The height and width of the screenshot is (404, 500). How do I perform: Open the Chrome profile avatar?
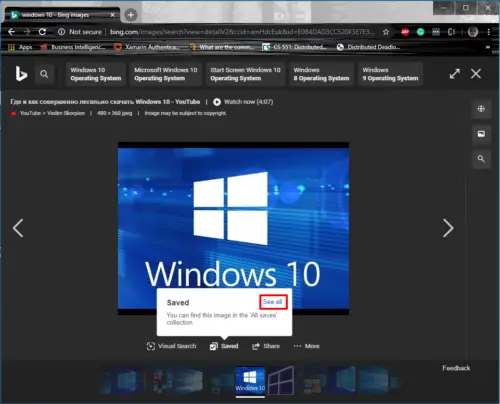pos(473,32)
